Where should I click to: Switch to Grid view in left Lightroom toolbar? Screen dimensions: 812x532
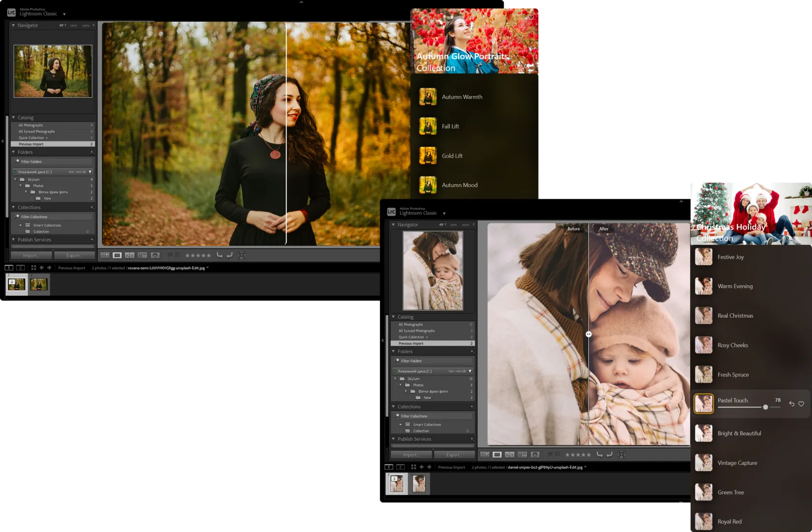105,255
